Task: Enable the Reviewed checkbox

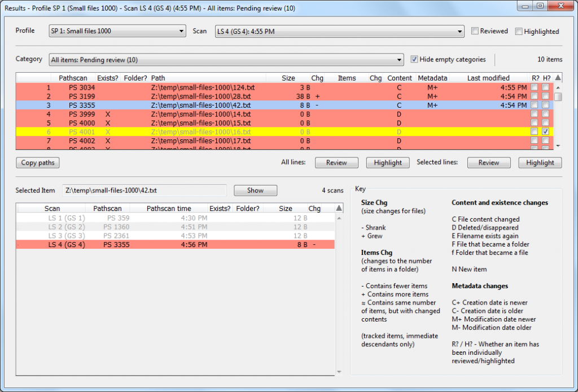Action: [475, 31]
